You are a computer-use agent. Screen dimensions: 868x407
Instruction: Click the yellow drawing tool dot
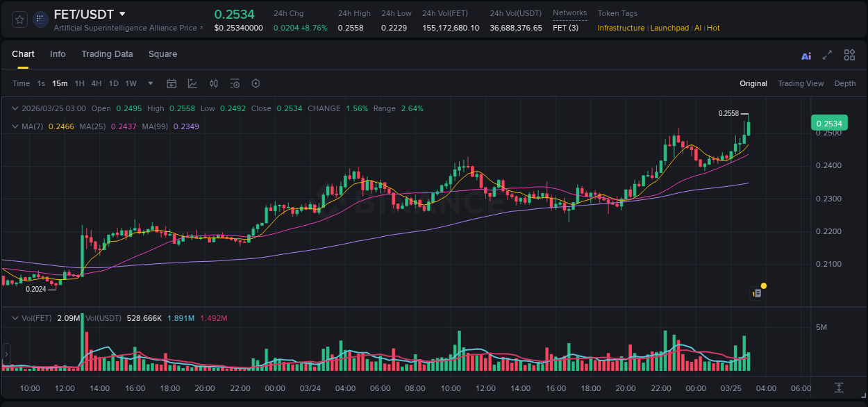point(763,285)
